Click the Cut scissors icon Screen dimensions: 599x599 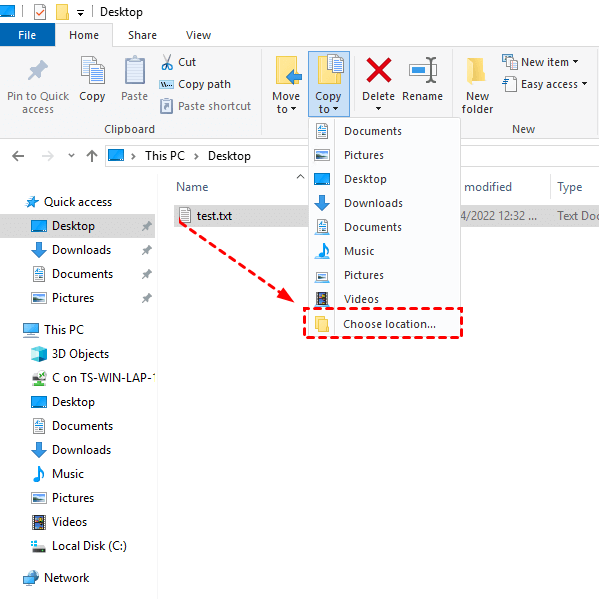167,62
